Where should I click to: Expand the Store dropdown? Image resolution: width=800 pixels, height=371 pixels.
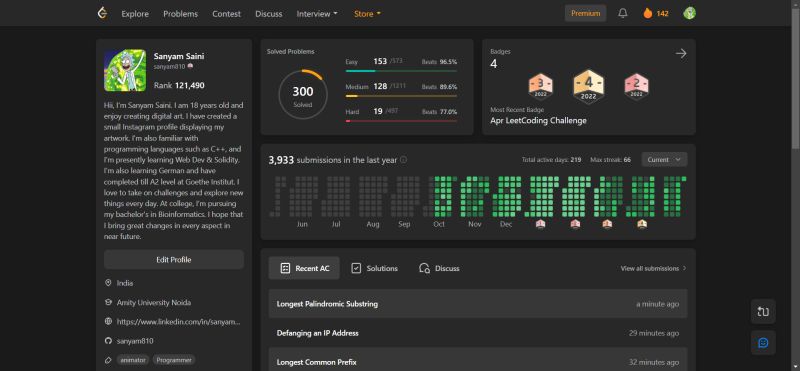pos(367,14)
